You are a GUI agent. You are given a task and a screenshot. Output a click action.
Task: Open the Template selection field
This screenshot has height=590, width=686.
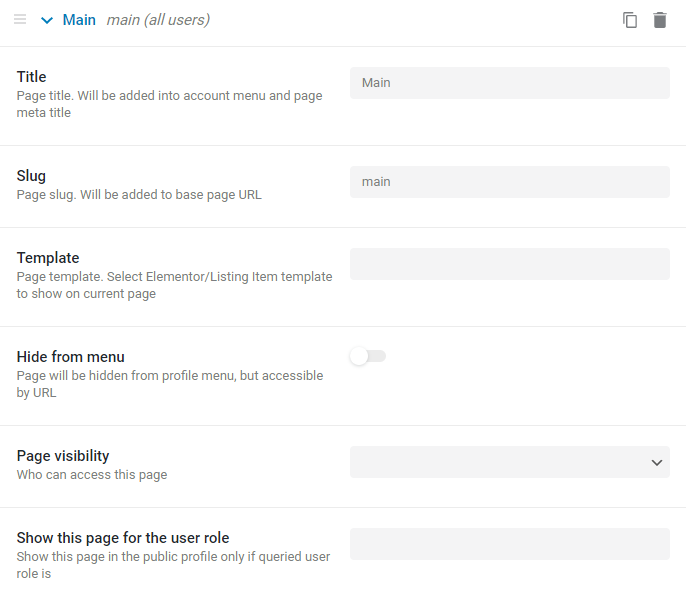click(x=510, y=264)
